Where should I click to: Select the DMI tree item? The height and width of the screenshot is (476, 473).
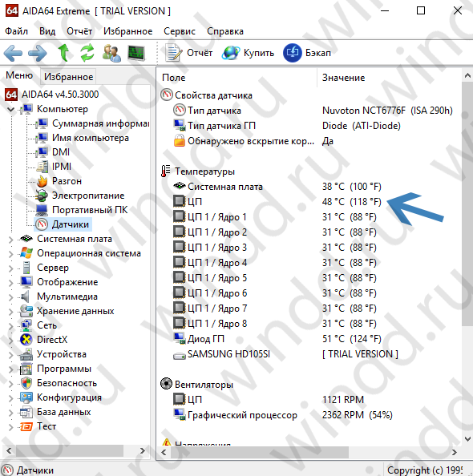click(53, 152)
